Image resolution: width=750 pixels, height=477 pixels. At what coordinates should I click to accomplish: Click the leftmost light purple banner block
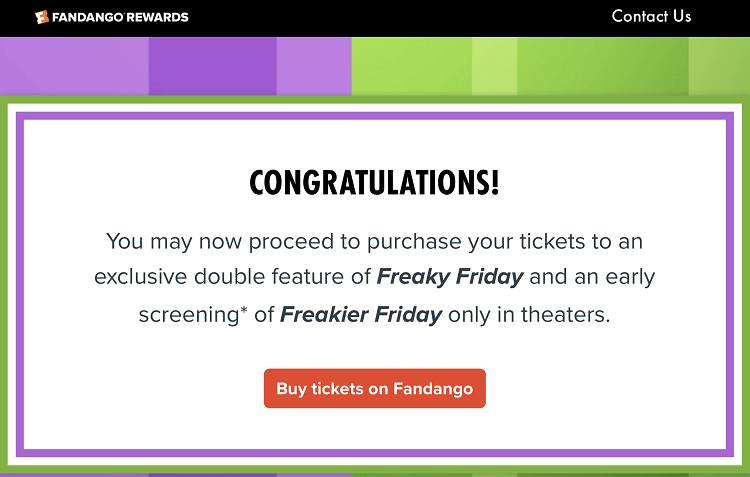(x=74, y=66)
